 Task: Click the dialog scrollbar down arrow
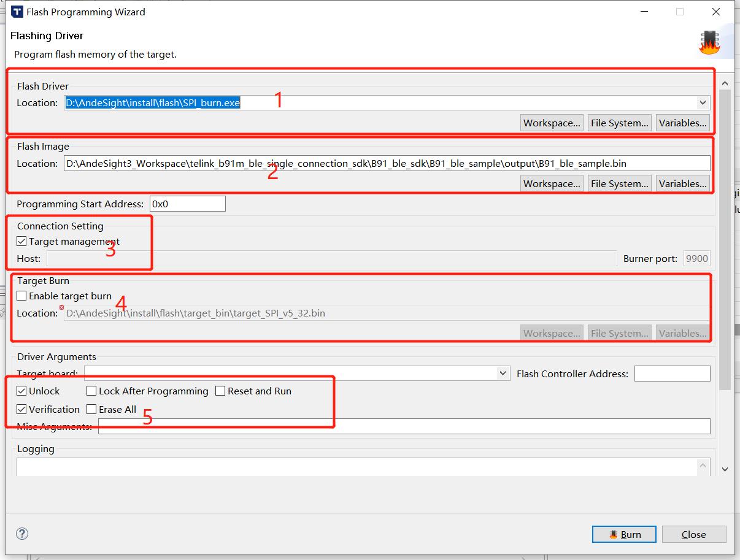(725, 469)
